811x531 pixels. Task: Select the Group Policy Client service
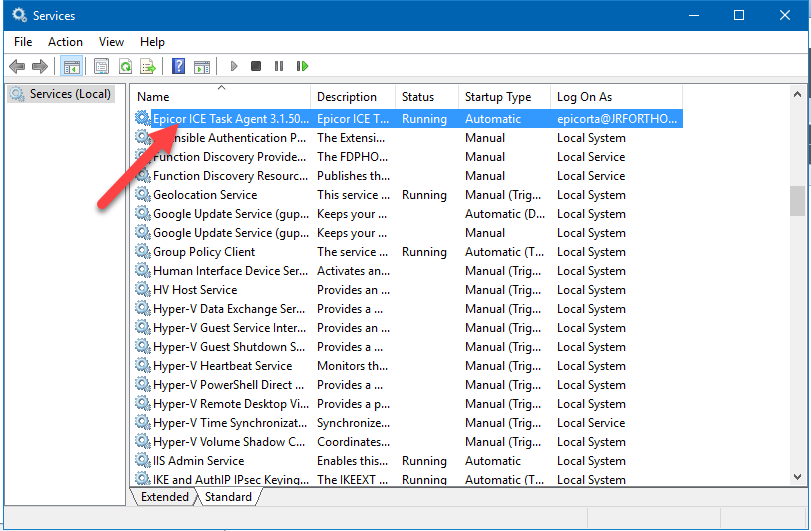[408, 251]
